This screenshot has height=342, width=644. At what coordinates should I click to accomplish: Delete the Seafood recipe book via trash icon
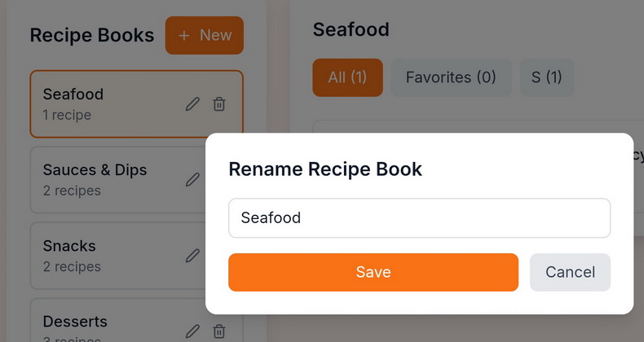219,104
